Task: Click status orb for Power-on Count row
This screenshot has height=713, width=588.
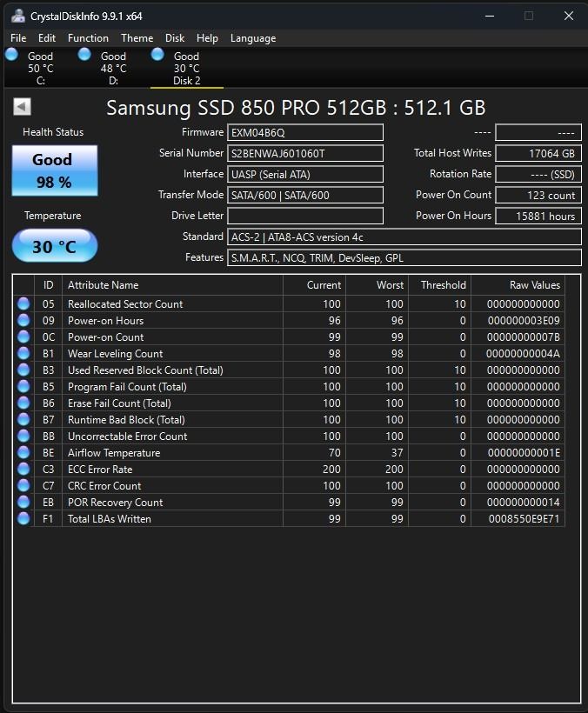Action: click(x=23, y=337)
